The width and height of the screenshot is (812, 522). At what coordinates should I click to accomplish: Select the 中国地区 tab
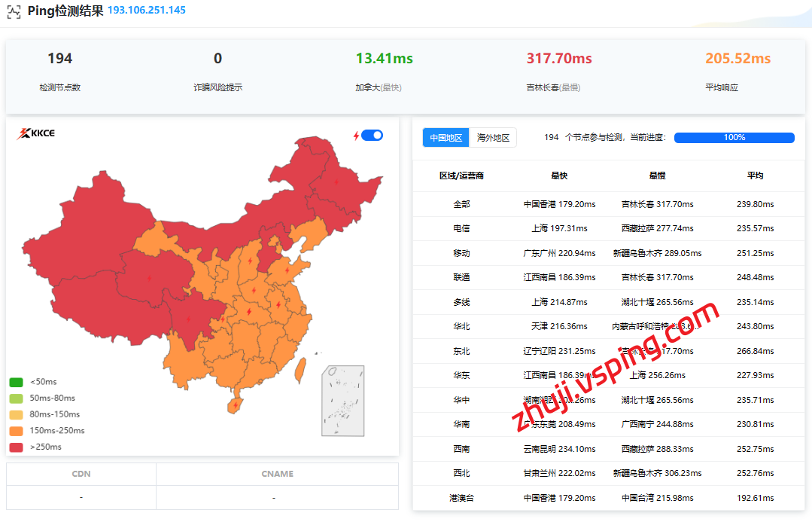click(446, 138)
